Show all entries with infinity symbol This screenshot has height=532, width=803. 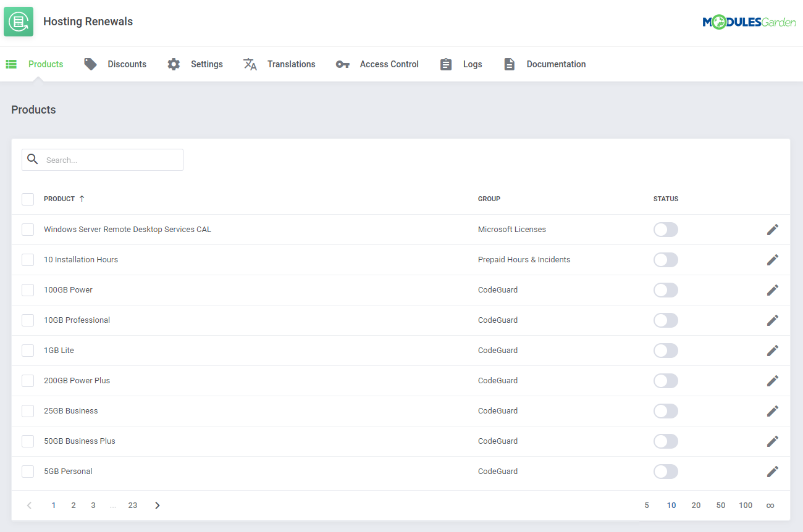click(770, 505)
